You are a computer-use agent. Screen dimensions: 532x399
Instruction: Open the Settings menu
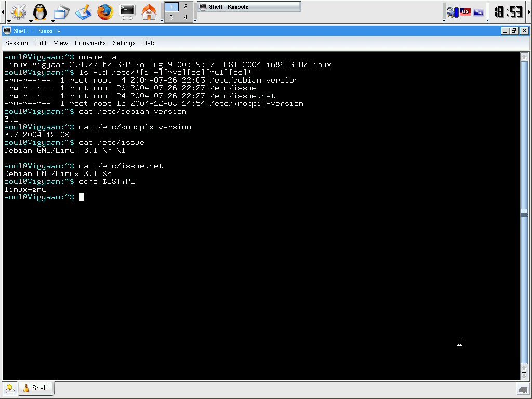tap(124, 43)
